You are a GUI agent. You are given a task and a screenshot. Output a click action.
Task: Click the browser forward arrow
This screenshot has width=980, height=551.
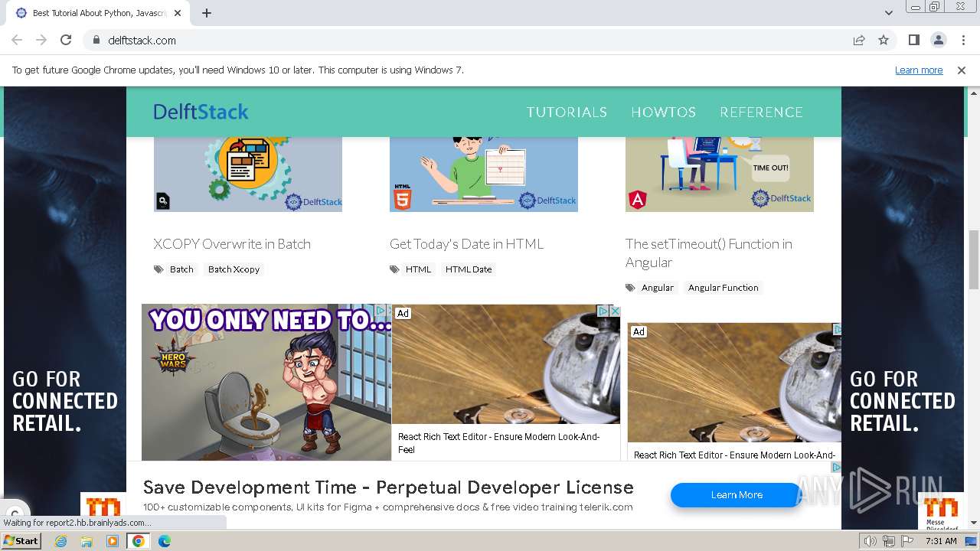pos(41,40)
